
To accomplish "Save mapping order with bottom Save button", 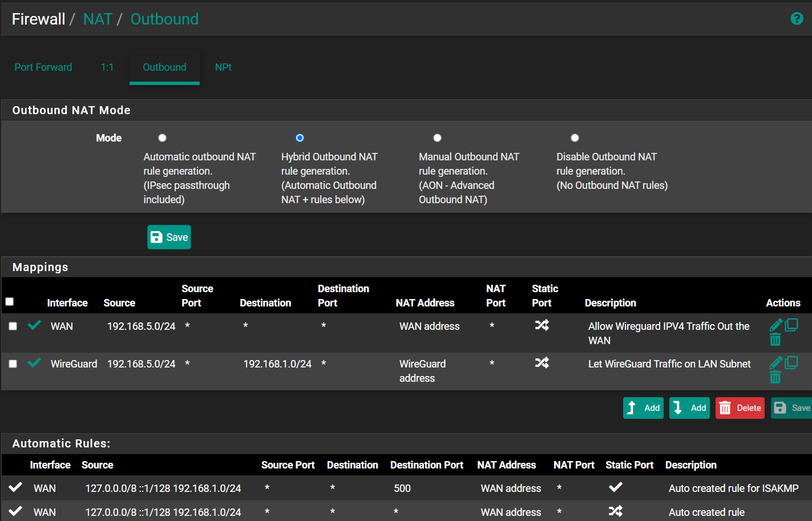I will pyautogui.click(x=792, y=408).
